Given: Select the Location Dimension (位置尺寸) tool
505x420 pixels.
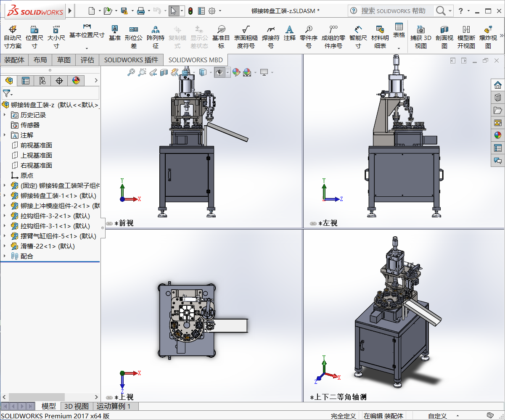Looking at the screenshot, I should (34, 37).
